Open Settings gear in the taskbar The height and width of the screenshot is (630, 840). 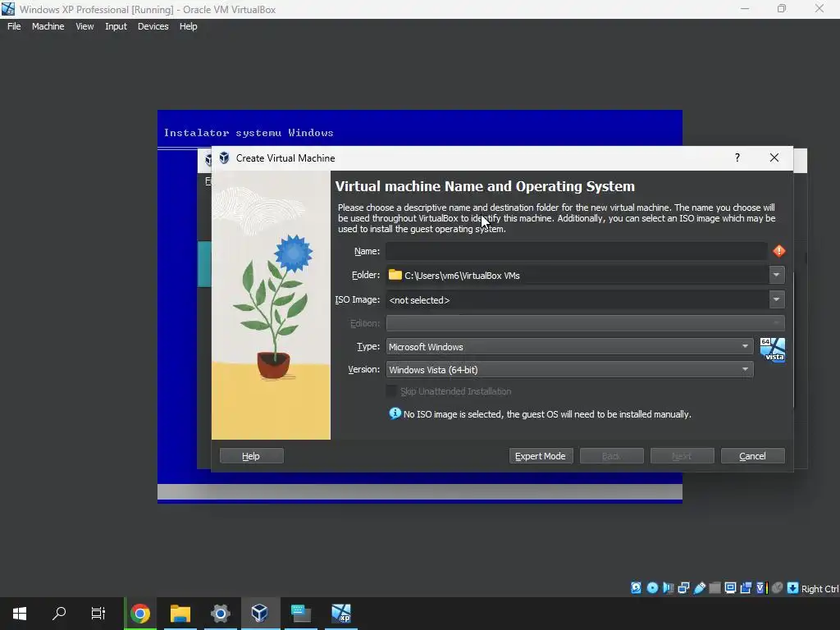click(x=220, y=614)
